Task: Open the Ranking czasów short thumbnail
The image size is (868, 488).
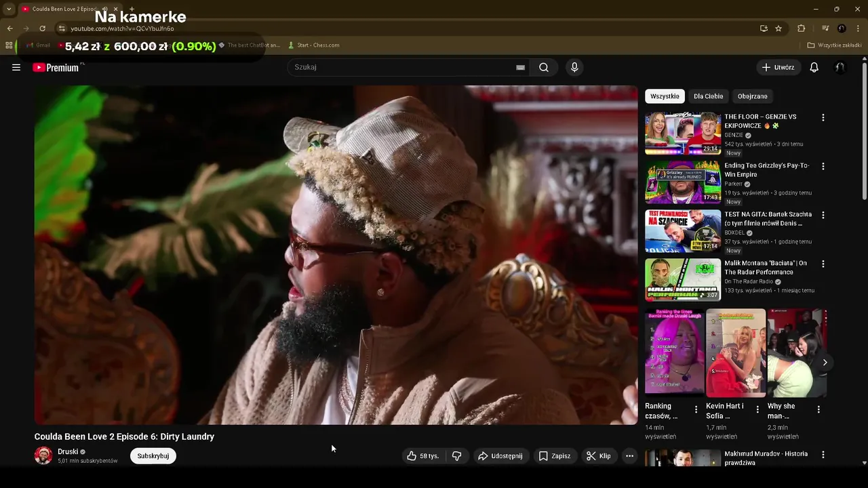Action: [x=675, y=352]
